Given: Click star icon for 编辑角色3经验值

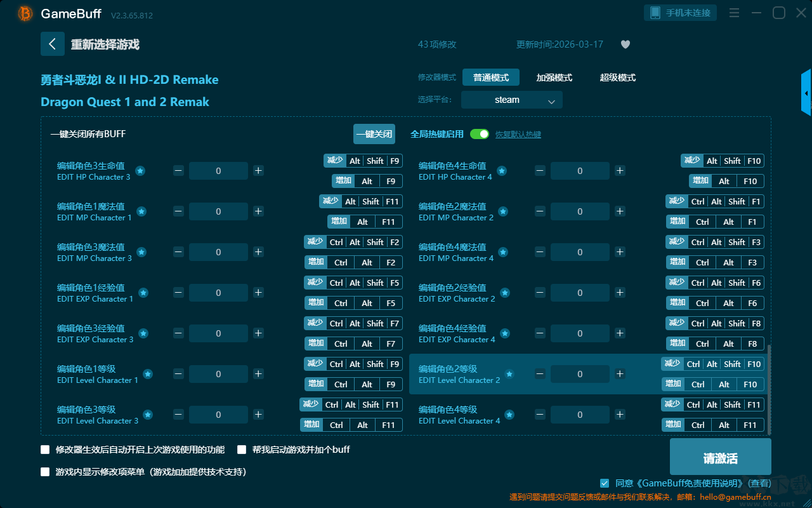Looking at the screenshot, I should coord(143,333).
